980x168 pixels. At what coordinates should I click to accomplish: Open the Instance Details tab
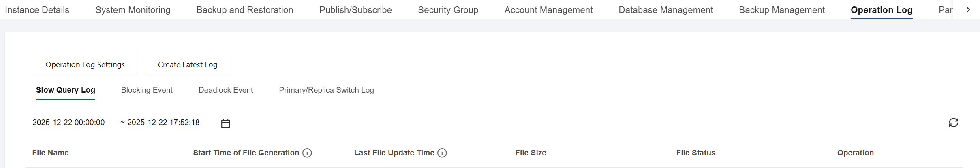pos(37,10)
